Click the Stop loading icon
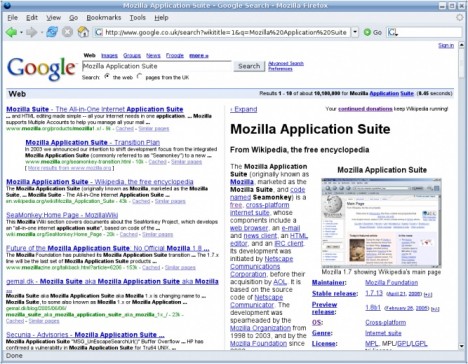 point(67,32)
